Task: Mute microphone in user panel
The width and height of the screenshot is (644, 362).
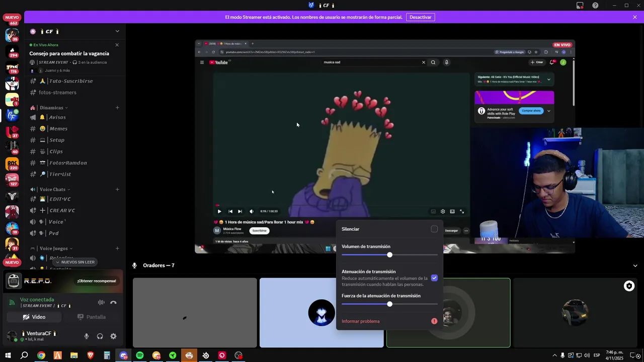Action: pos(87,336)
